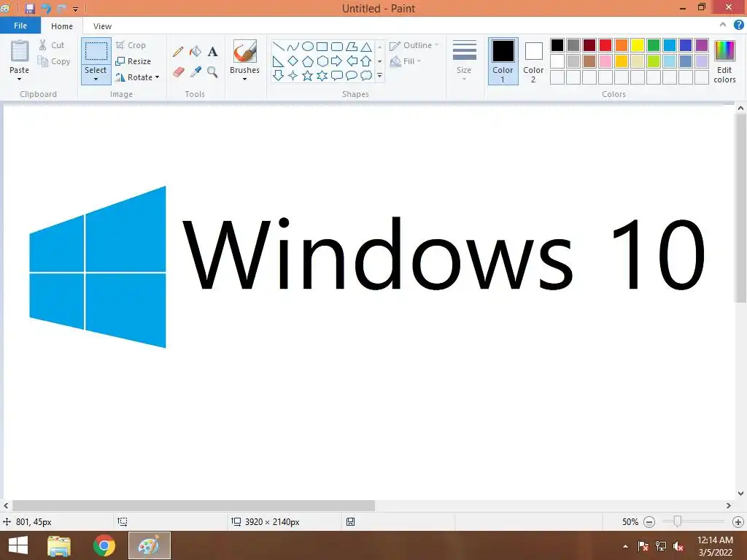Pick the Diamond shape
This screenshot has width=747, height=560.
click(293, 61)
